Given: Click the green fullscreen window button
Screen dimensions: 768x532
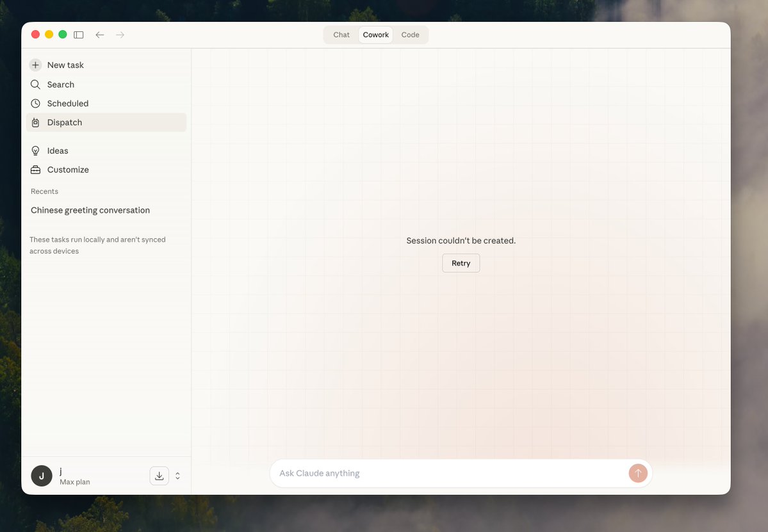Looking at the screenshot, I should [x=63, y=35].
